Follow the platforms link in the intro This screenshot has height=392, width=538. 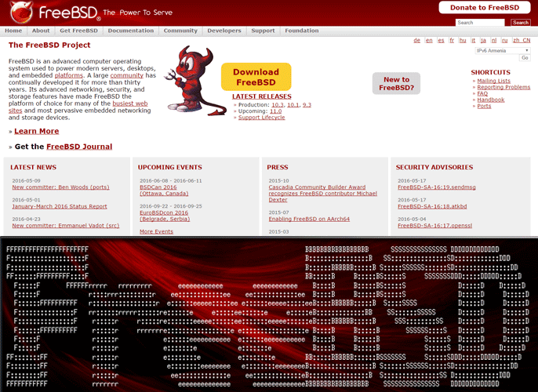pyautogui.click(x=69, y=75)
